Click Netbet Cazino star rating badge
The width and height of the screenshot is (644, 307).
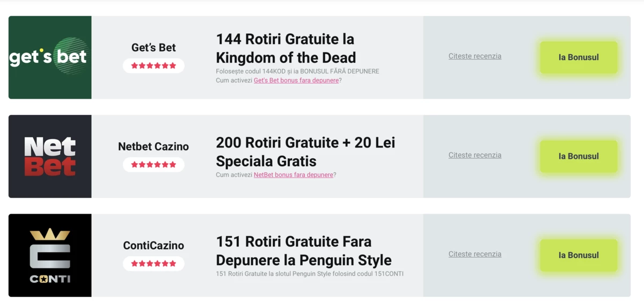click(x=153, y=165)
